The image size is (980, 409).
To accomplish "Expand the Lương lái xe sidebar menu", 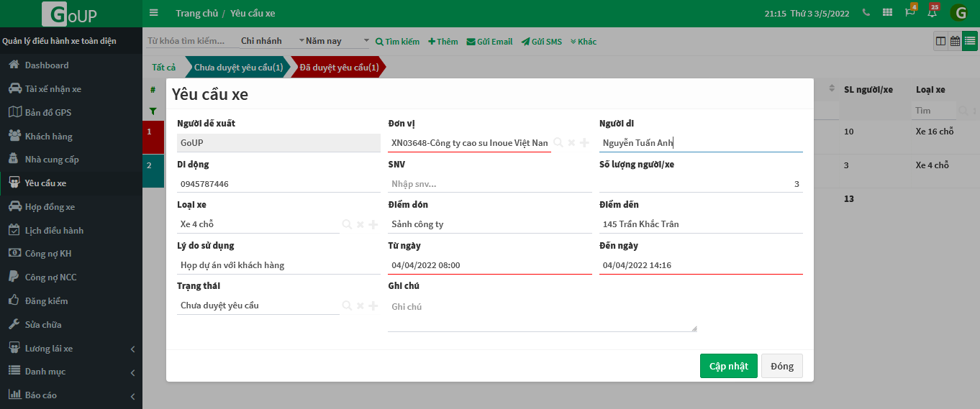I will (132, 349).
